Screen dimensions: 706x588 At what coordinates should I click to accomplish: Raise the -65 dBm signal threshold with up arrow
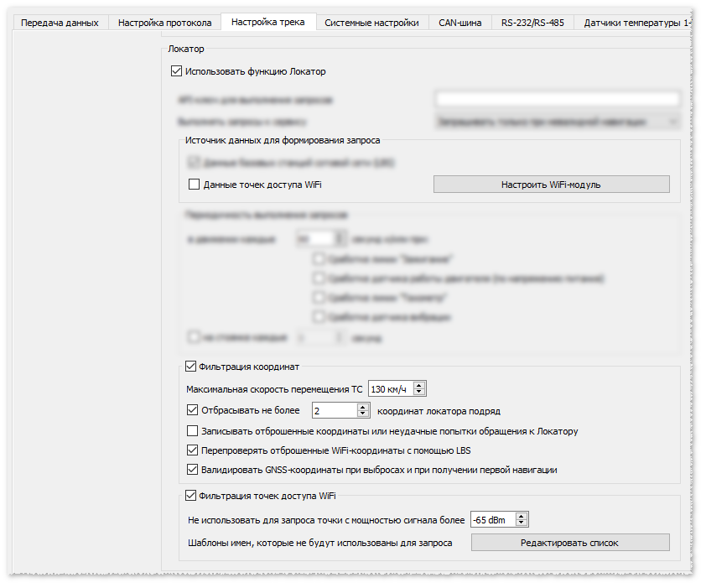tap(521, 517)
